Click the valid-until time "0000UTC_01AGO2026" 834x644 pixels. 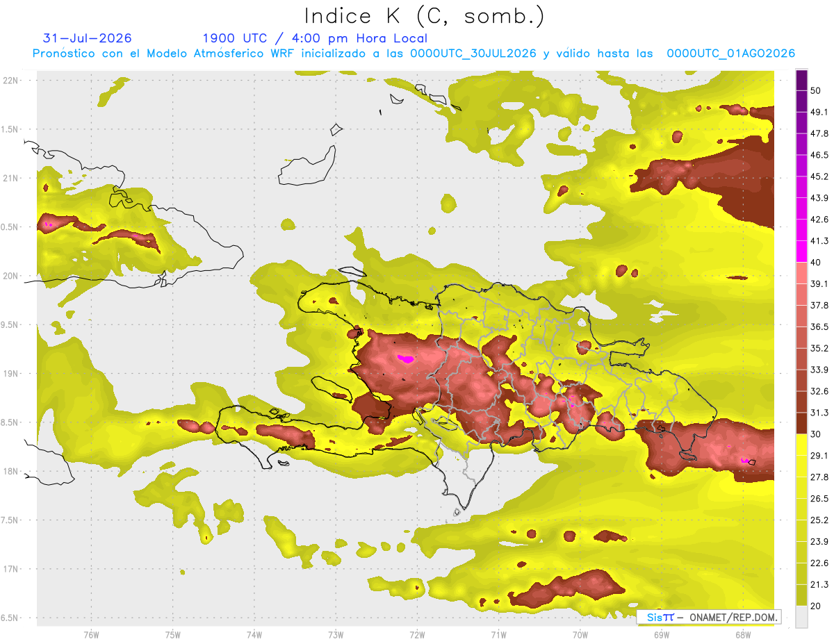click(x=730, y=53)
